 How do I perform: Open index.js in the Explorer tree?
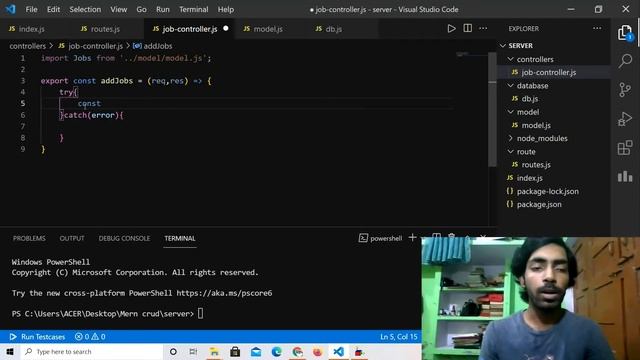tap(529, 178)
